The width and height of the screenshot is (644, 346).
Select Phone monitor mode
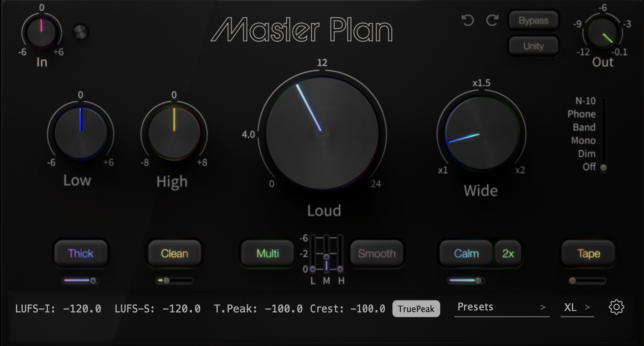pyautogui.click(x=582, y=114)
